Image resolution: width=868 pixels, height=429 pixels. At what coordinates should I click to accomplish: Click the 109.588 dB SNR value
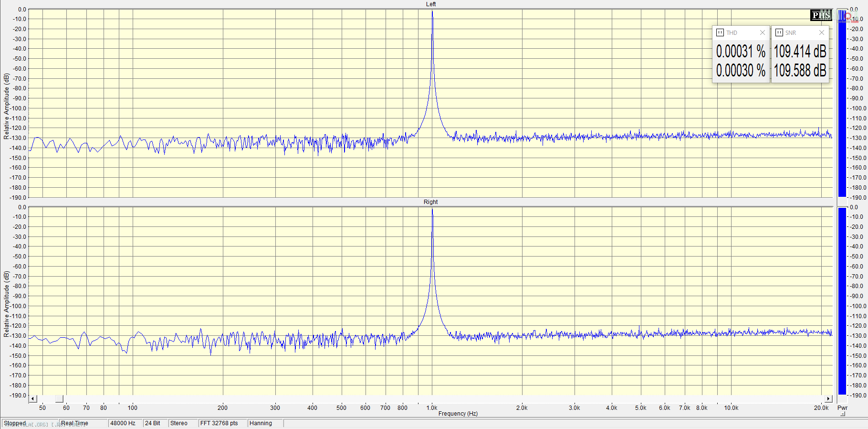pyautogui.click(x=800, y=71)
